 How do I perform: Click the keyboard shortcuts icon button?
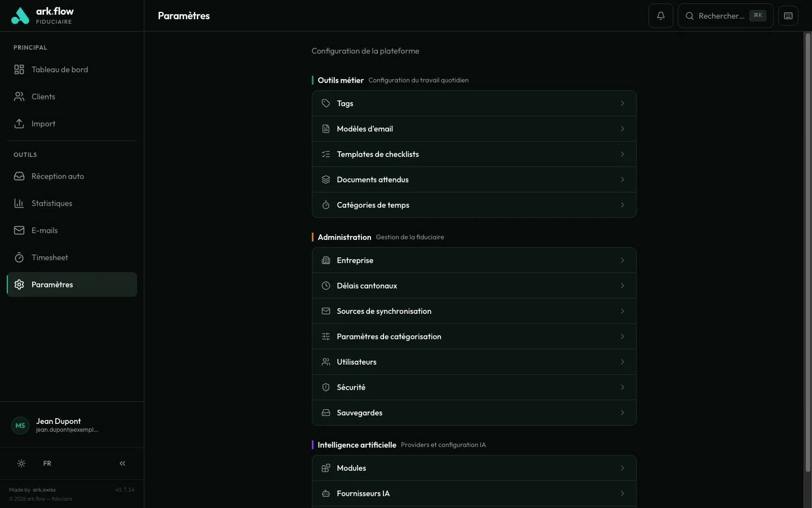[788, 16]
